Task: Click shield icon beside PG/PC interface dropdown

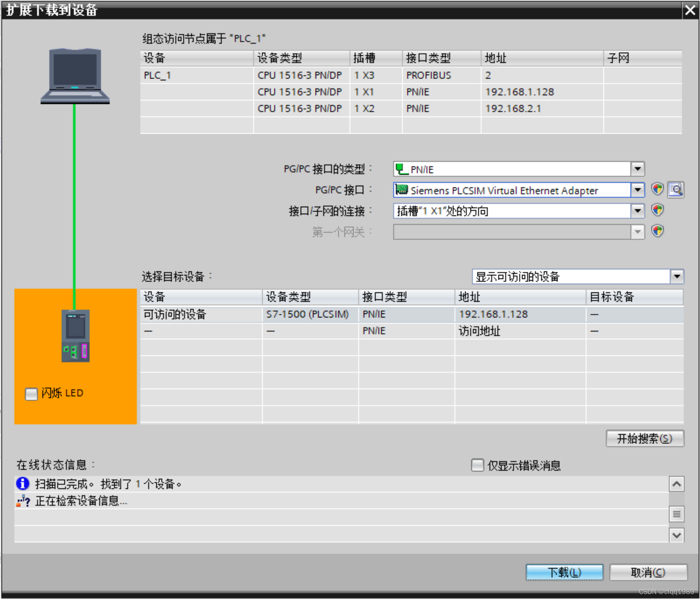Action: (657, 189)
